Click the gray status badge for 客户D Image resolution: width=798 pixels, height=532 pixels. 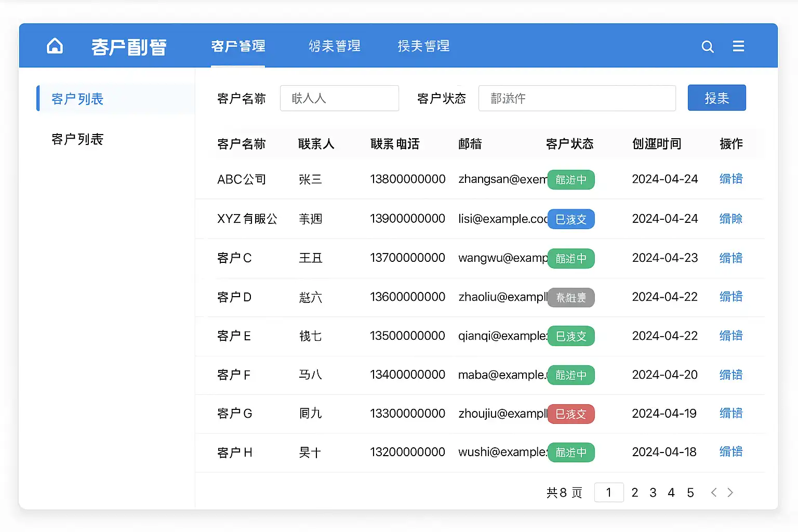[570, 298]
